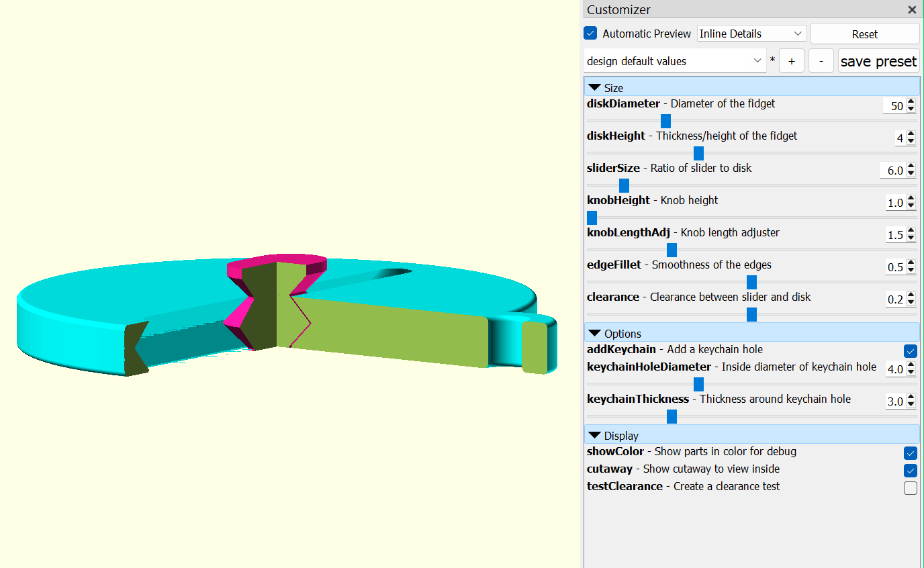Click the keychainThickness spinner arrows
This screenshot has width=924, height=568.
click(x=911, y=401)
